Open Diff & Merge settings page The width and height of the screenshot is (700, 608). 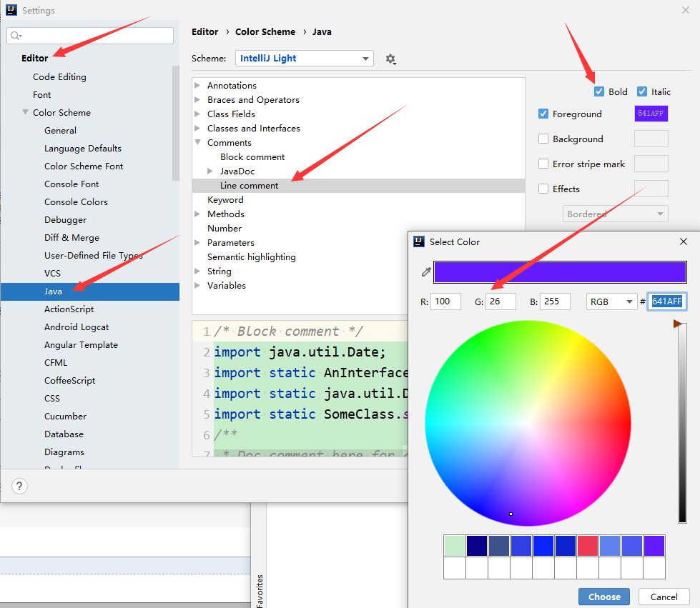72,237
